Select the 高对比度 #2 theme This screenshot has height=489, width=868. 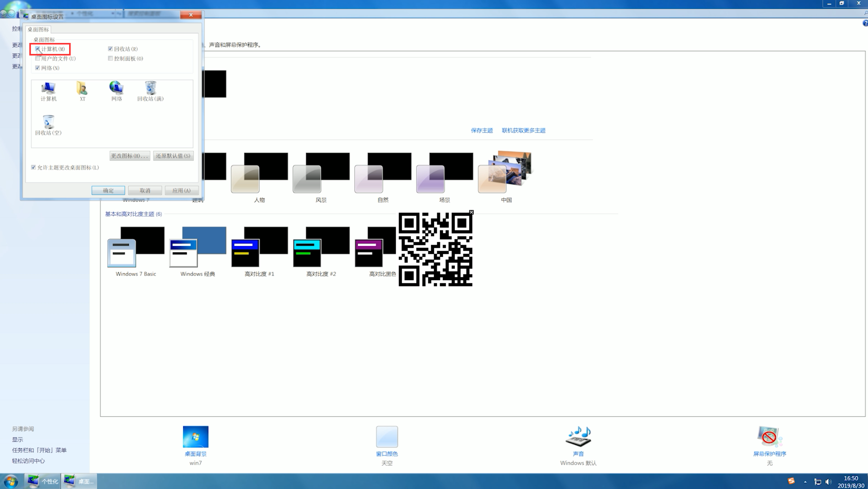(321, 252)
